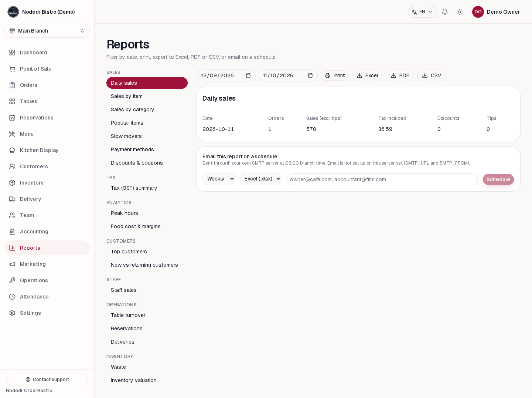Screen dimensions: 532x398
Task: Print the daily sales report
Action: click(x=335, y=75)
